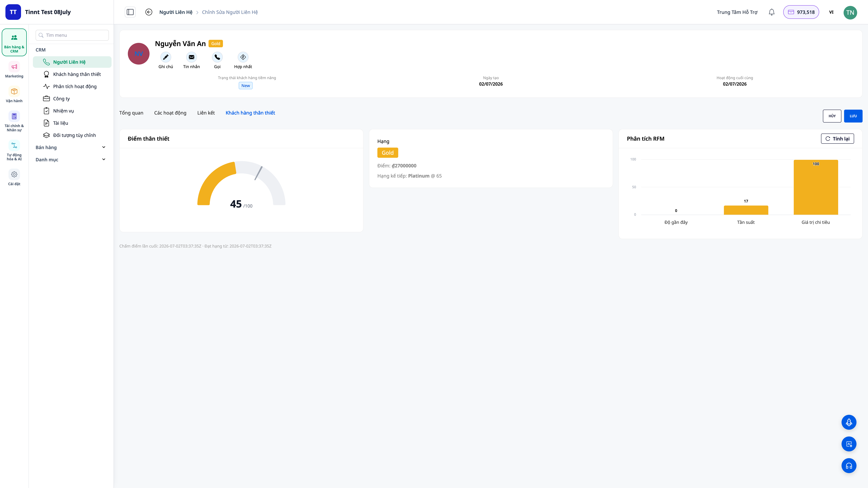Open the Tài chính & Nhân sự module
Image resolution: width=868 pixels, height=488 pixels.
tap(14, 121)
